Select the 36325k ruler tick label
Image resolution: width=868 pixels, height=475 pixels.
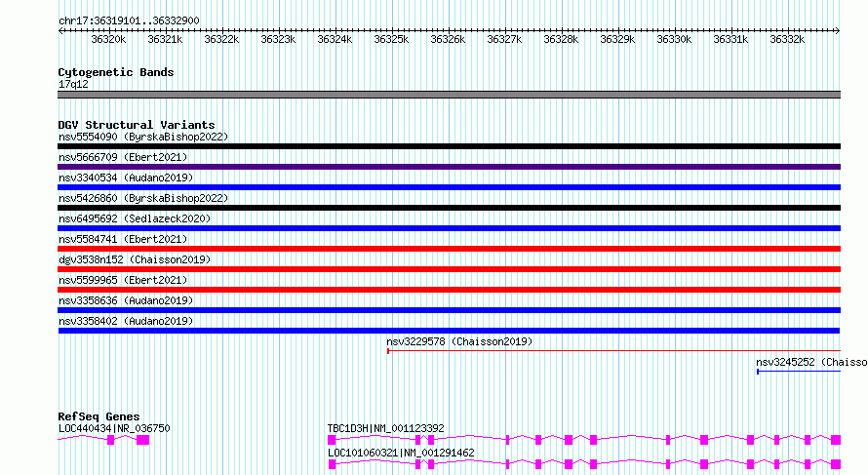[x=391, y=39]
